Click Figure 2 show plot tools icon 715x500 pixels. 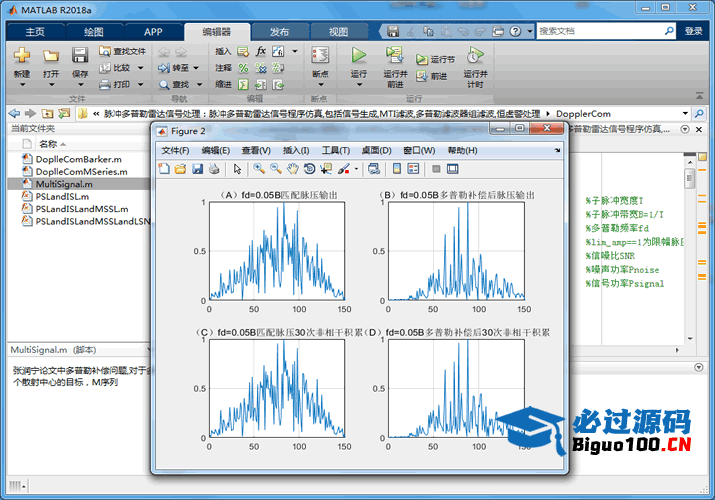(x=452, y=169)
